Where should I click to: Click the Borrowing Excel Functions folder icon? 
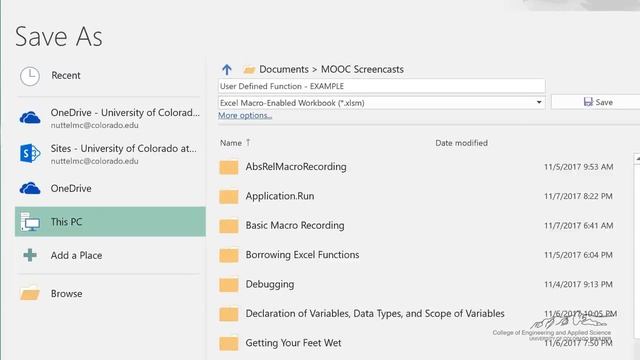tap(229, 255)
